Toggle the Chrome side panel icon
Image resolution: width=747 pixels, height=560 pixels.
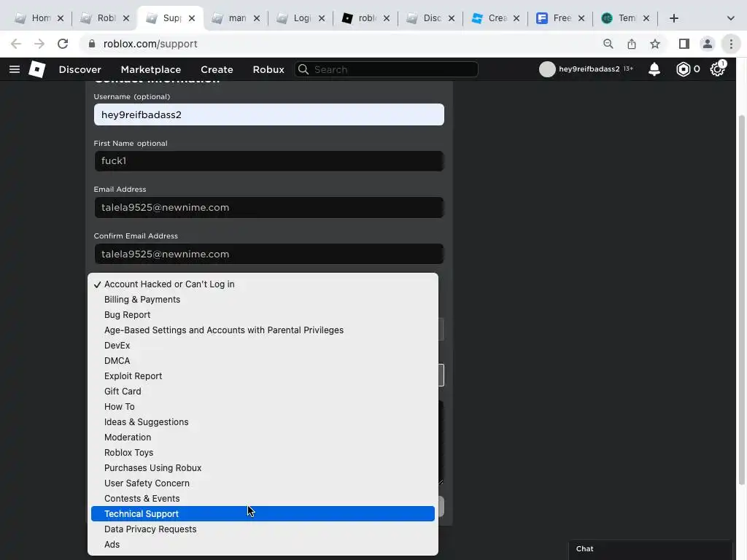click(684, 44)
